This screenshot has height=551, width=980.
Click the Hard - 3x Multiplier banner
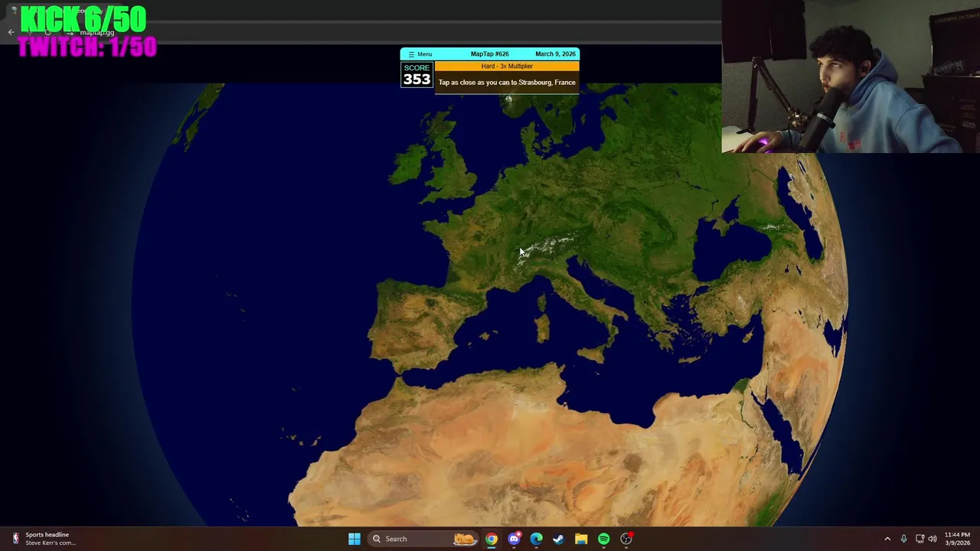coord(507,67)
